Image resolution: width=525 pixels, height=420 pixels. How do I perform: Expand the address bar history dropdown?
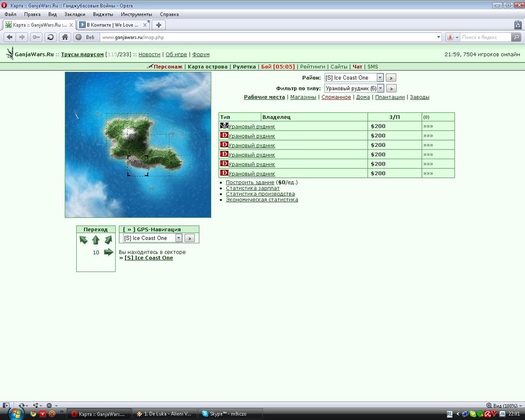(x=439, y=37)
